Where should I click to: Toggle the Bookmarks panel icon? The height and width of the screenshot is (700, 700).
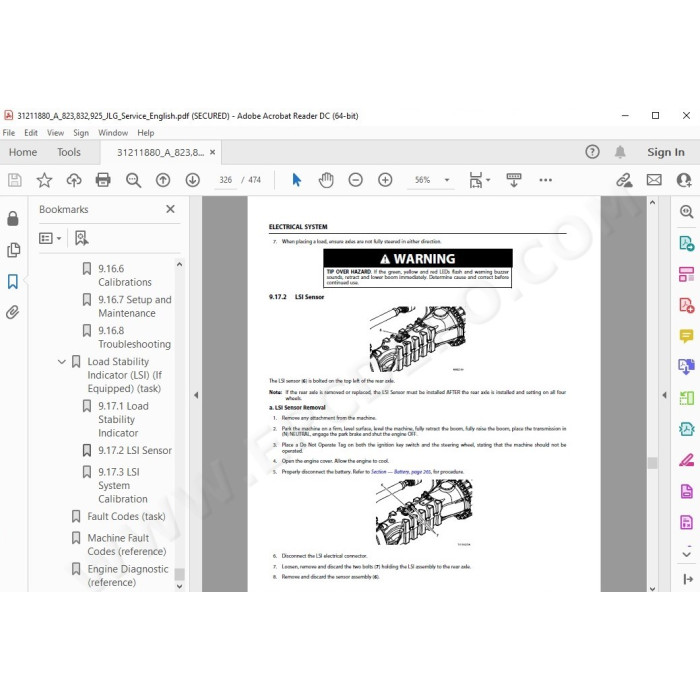pos(13,281)
